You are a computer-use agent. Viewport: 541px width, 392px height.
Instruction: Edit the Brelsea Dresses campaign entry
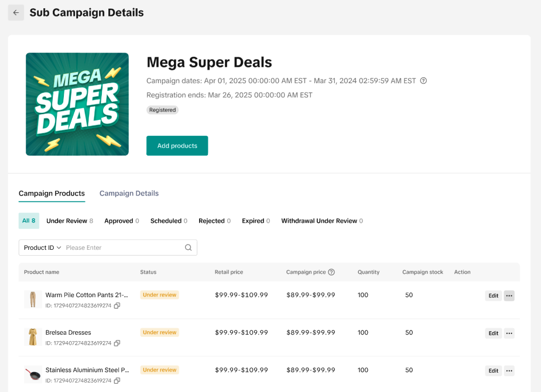coord(493,333)
